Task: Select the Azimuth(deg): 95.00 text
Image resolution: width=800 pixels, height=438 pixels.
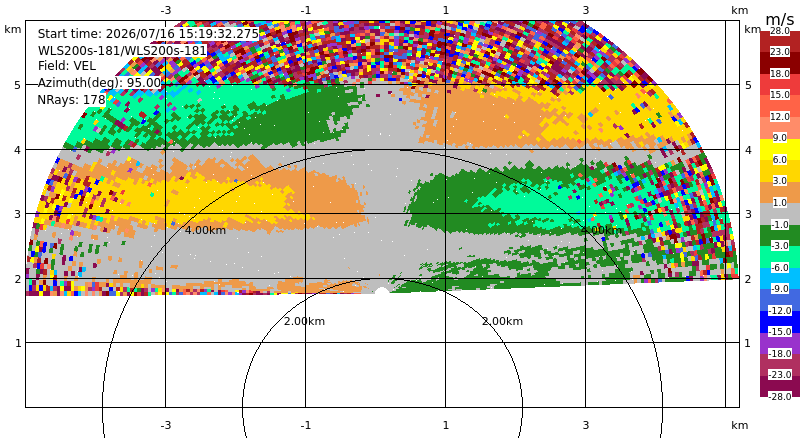Action: coord(99,83)
